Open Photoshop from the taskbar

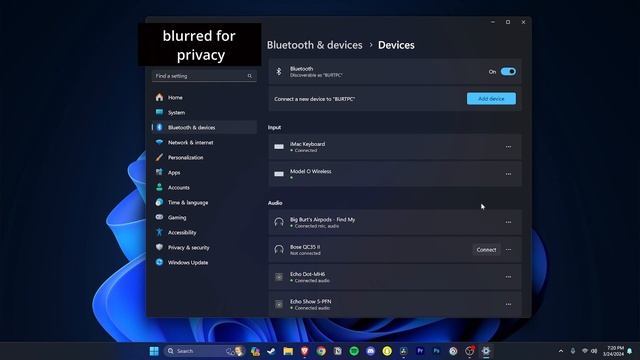click(436, 351)
